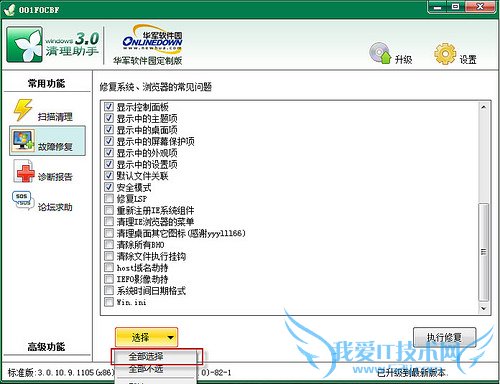Enable IEFO影像劫持 checkbox
Screen dimensions: 500x384
[x=109, y=279]
